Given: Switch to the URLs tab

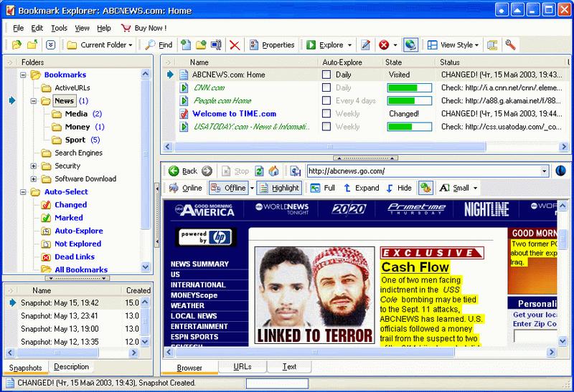Looking at the screenshot, I should pyautogui.click(x=243, y=367).
